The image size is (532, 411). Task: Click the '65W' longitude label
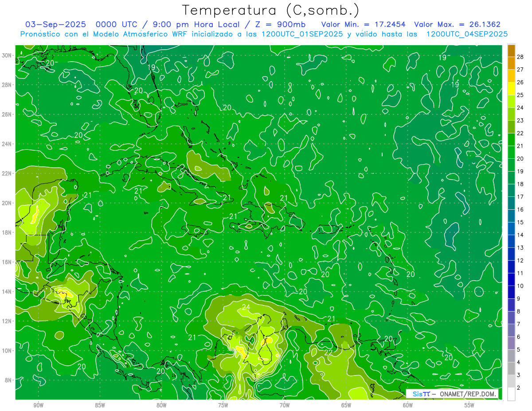346,405
